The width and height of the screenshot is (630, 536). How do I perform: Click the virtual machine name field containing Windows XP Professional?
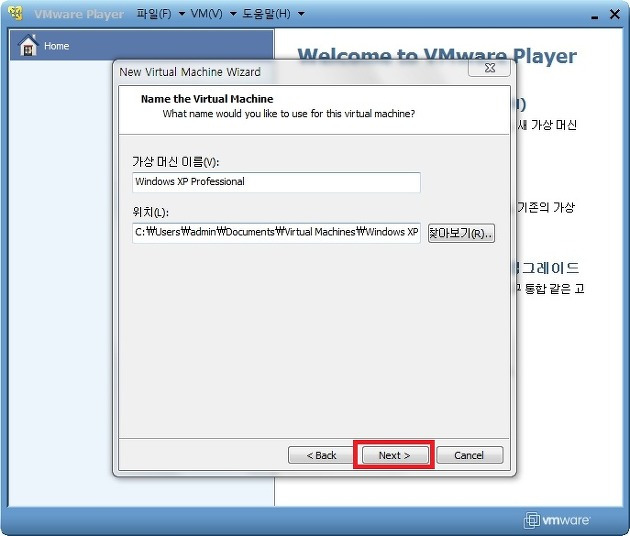tap(276, 182)
